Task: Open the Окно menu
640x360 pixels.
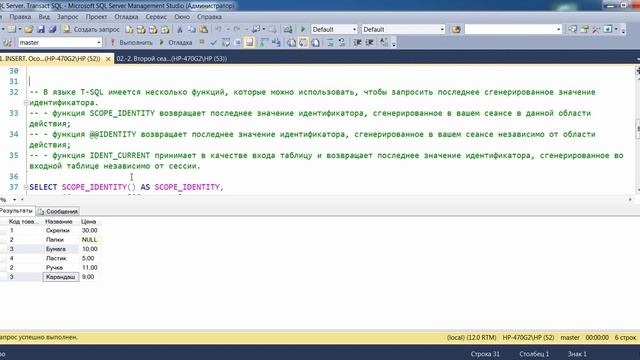Action: click(x=182, y=17)
